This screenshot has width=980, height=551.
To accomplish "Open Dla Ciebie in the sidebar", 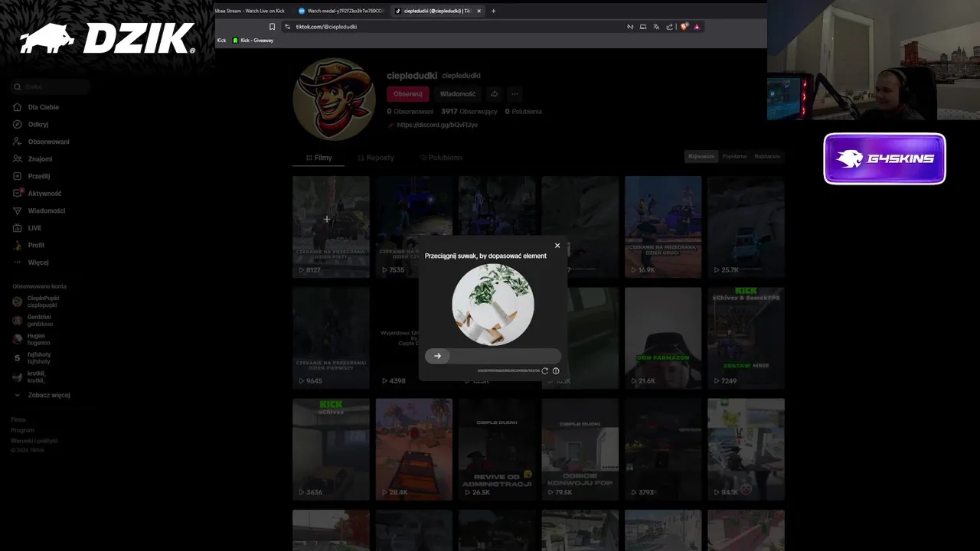I will point(43,107).
